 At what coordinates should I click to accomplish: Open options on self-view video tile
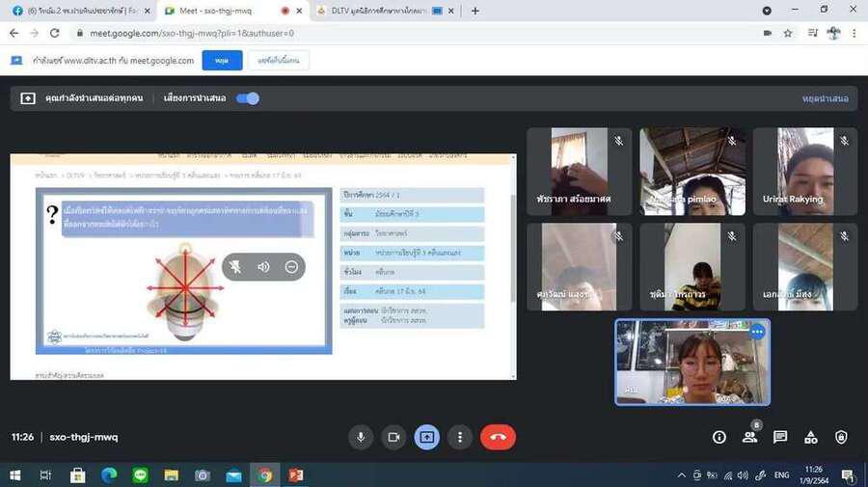[x=757, y=332]
